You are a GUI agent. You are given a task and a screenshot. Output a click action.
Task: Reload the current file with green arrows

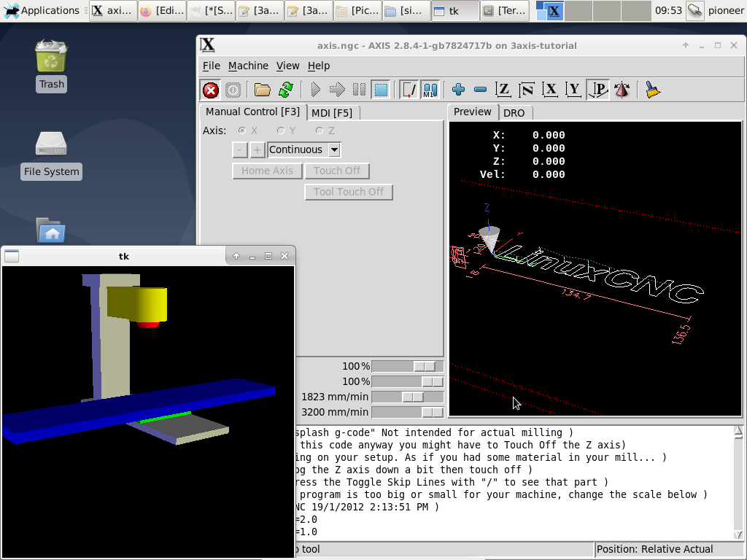[285, 90]
